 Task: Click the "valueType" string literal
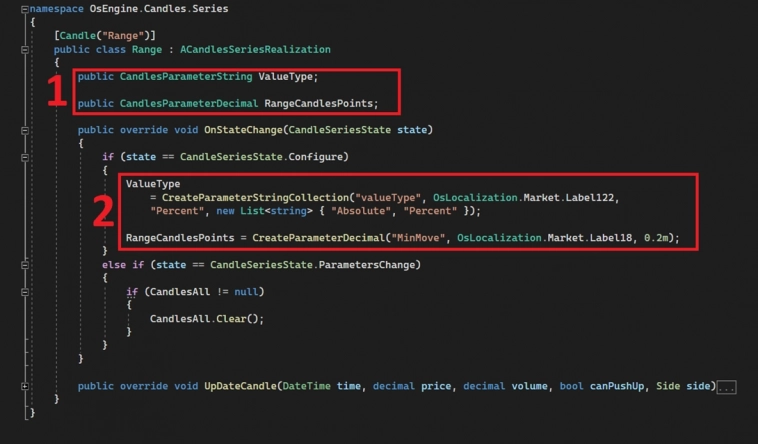click(x=388, y=198)
